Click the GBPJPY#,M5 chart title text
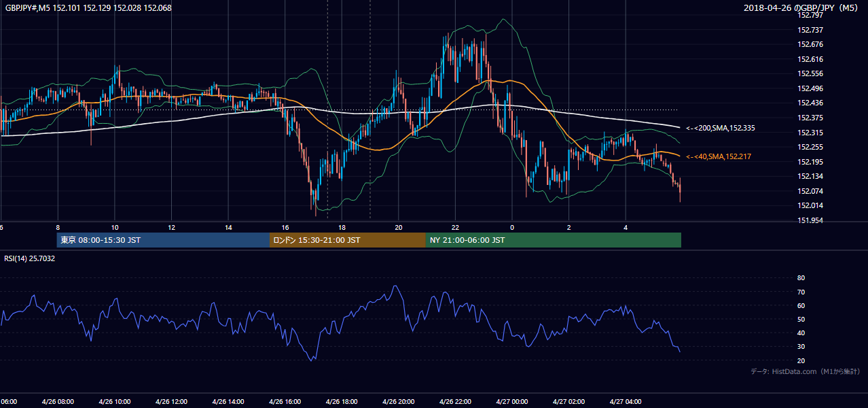Image resolution: width=868 pixels, height=408 pixels. pyautogui.click(x=89, y=8)
